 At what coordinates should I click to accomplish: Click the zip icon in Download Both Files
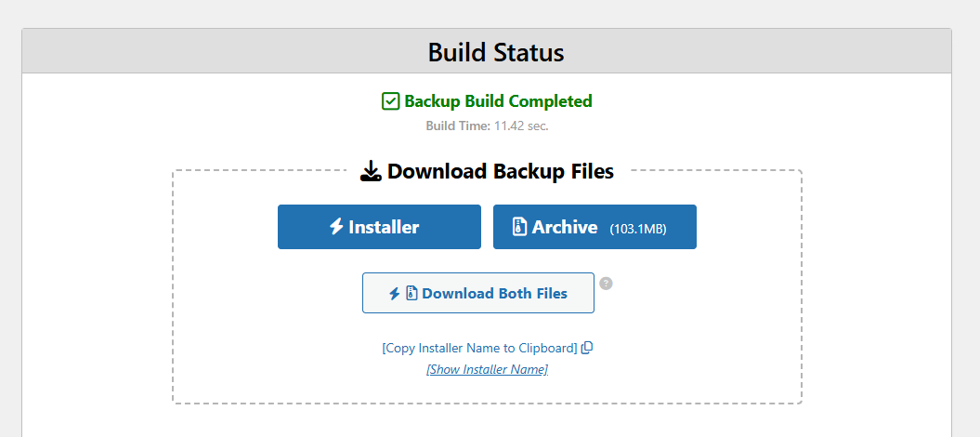[x=412, y=293]
